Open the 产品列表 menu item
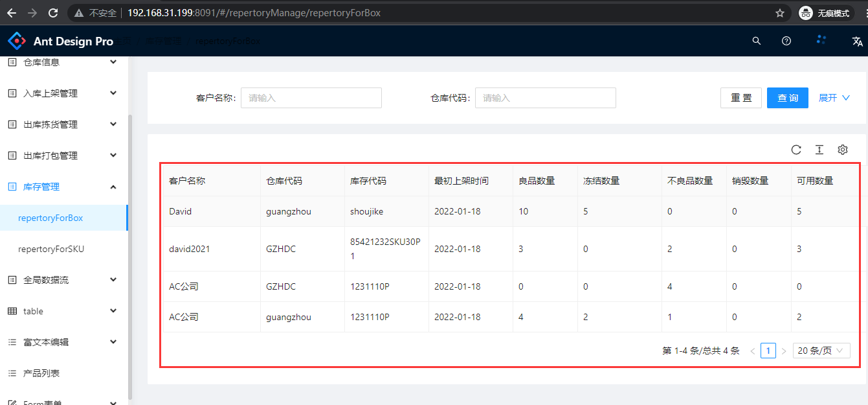The height and width of the screenshot is (405, 868). 41,373
